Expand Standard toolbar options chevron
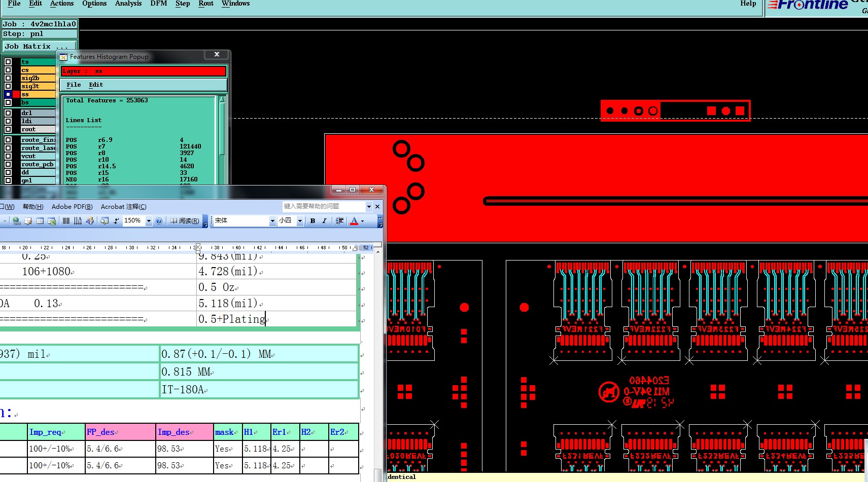This screenshot has width=868, height=482. click(x=205, y=221)
